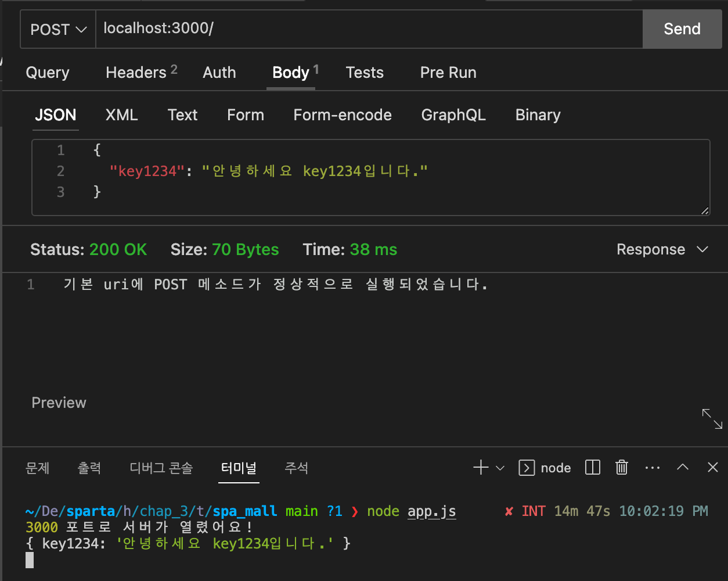The height and width of the screenshot is (581, 728).
Task: Open the 문제 panel tab
Action: click(x=38, y=468)
